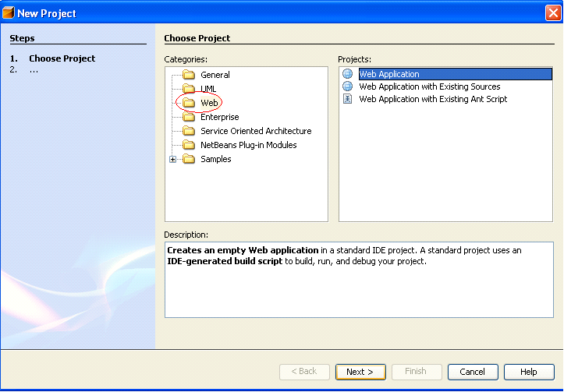Image resolution: width=564 pixels, height=392 pixels.
Task: Click the Choose Project step in Steps
Action: click(62, 58)
